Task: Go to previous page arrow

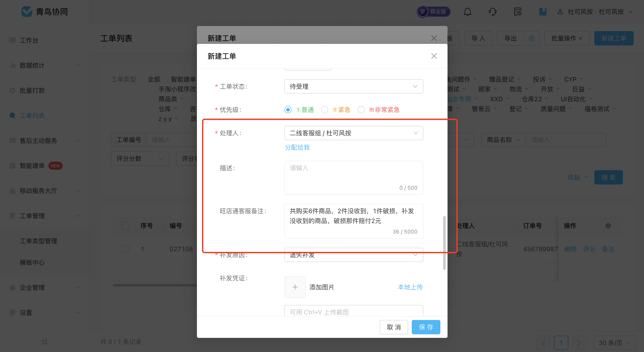Action: coord(543,343)
